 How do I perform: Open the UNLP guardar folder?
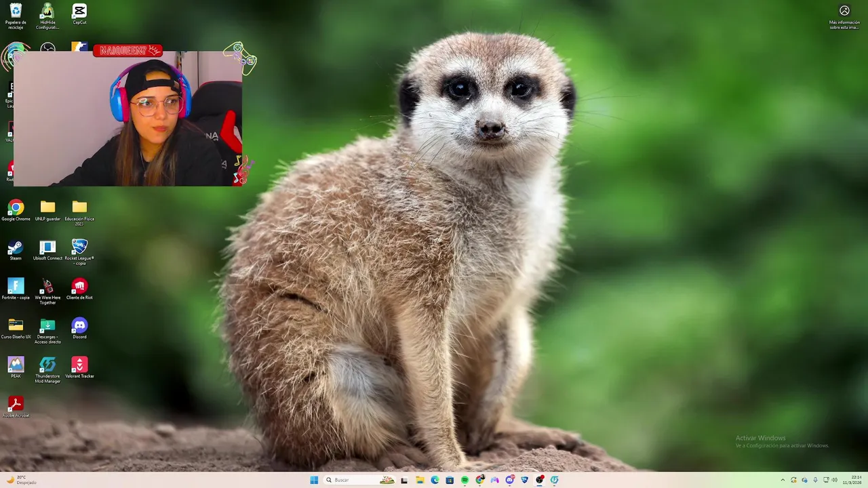pos(47,211)
